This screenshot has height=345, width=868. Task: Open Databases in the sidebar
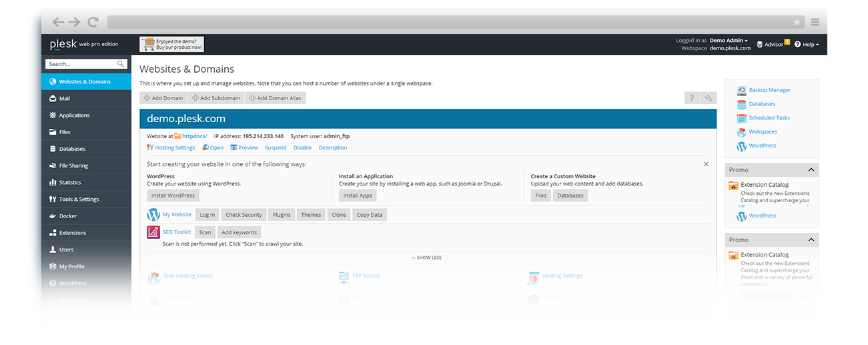(x=86, y=149)
